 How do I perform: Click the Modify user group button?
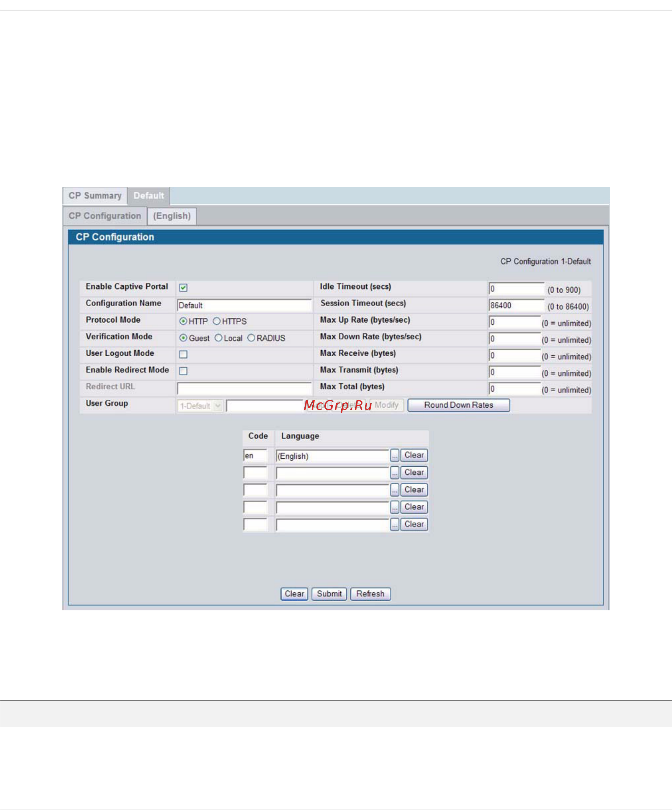[387, 405]
